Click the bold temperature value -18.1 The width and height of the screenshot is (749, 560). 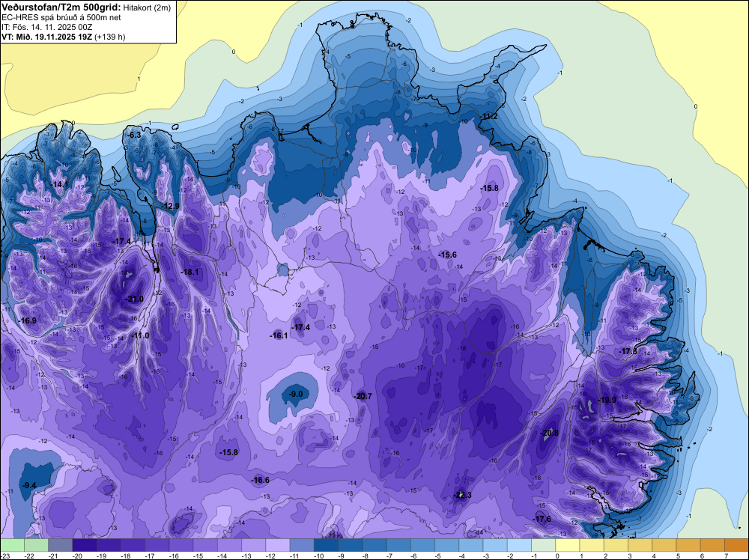189,272
